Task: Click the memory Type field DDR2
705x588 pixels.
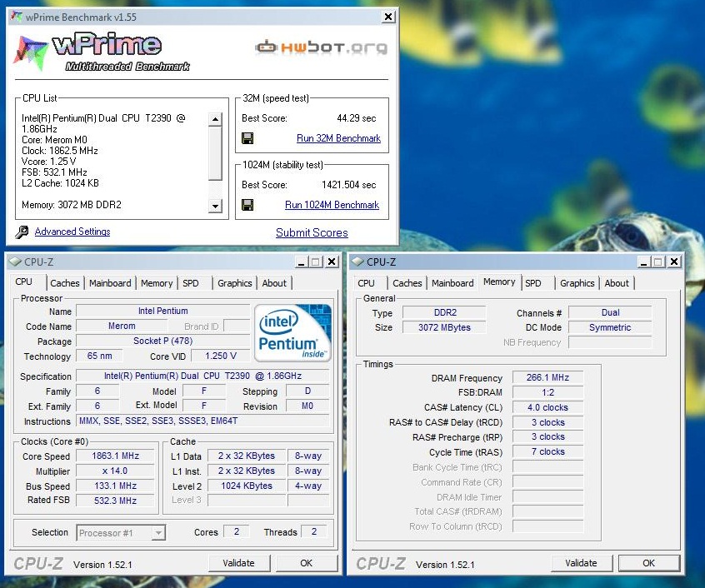Action: click(445, 312)
